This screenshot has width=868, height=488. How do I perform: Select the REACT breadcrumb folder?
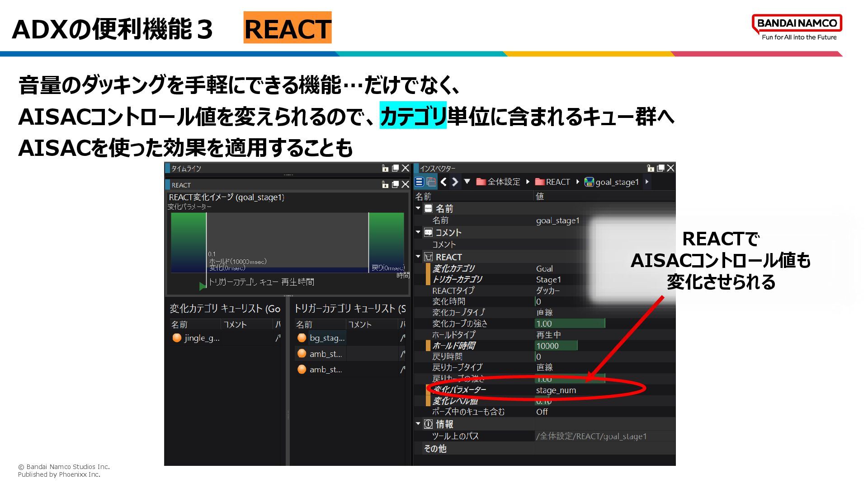(x=552, y=182)
